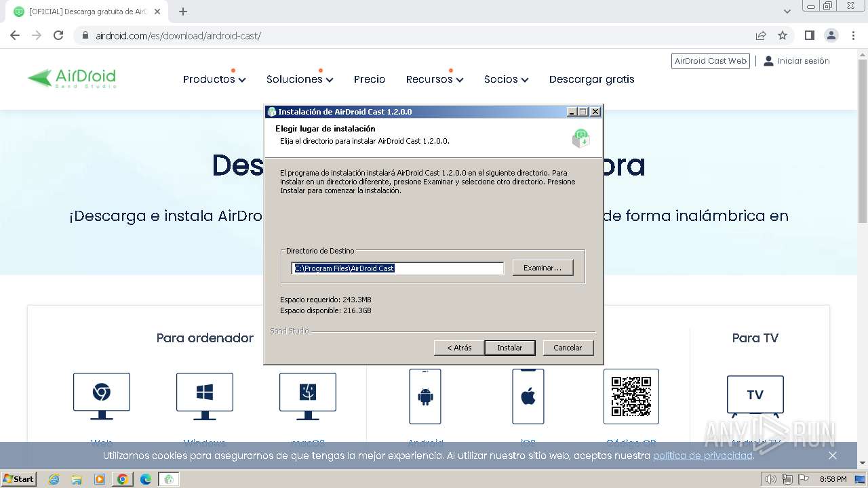
Task: Click the iOS Apple phone icon
Action: pyautogui.click(x=528, y=396)
